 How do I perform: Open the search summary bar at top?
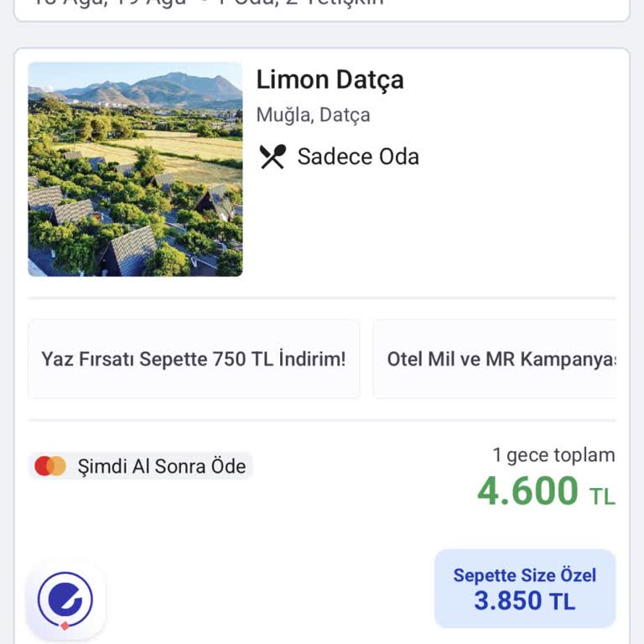[322, 7]
